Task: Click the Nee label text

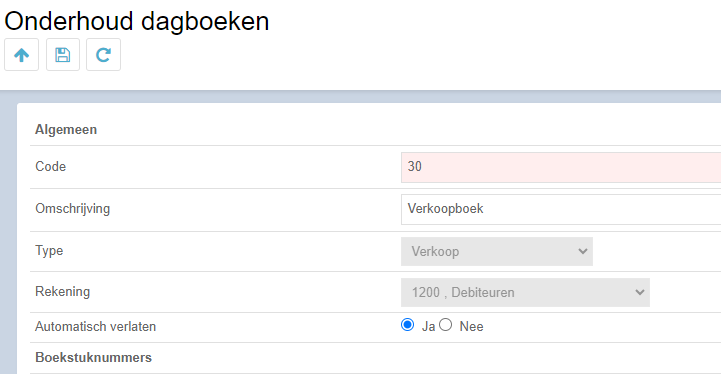Action: point(471,327)
